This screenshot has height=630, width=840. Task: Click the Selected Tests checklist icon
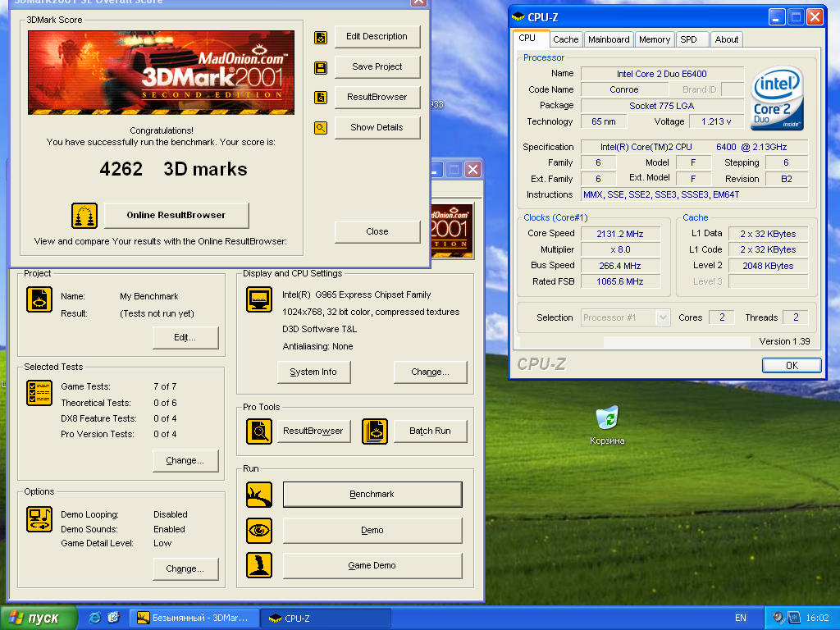pyautogui.click(x=39, y=393)
